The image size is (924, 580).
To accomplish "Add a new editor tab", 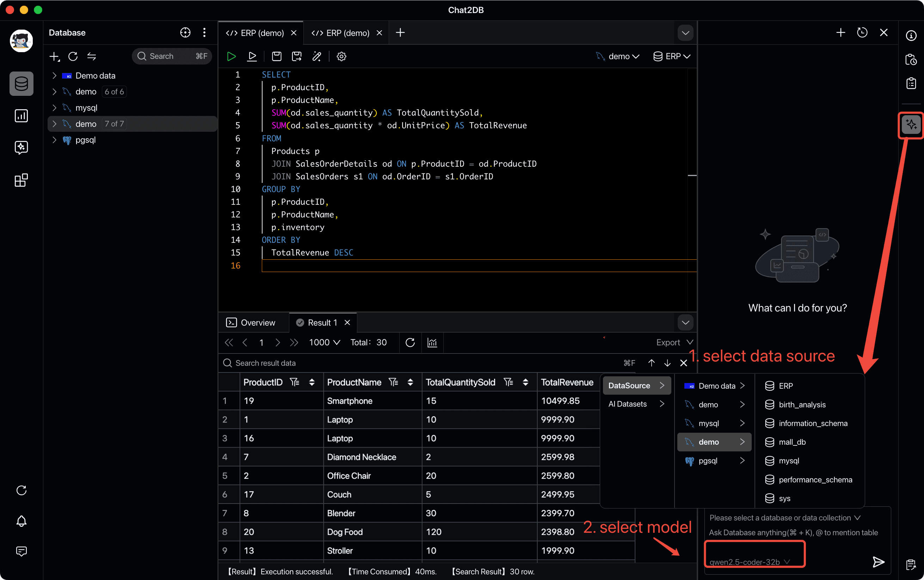I will (400, 33).
